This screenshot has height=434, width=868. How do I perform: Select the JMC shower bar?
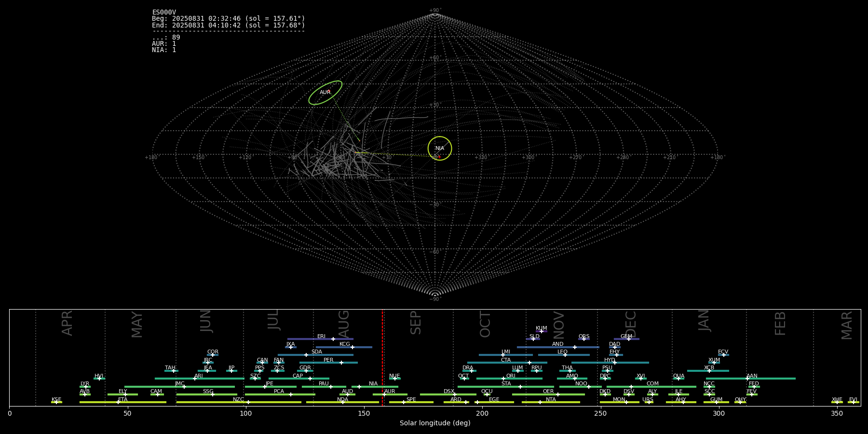[x=180, y=387]
